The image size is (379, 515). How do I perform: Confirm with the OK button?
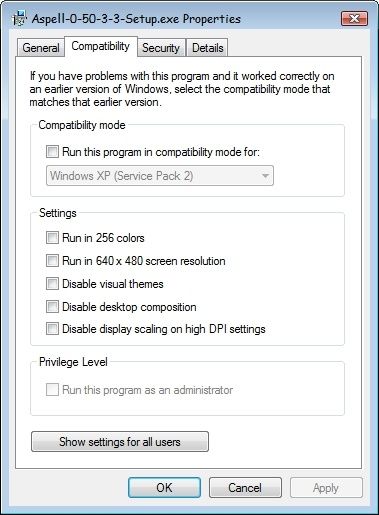click(164, 488)
